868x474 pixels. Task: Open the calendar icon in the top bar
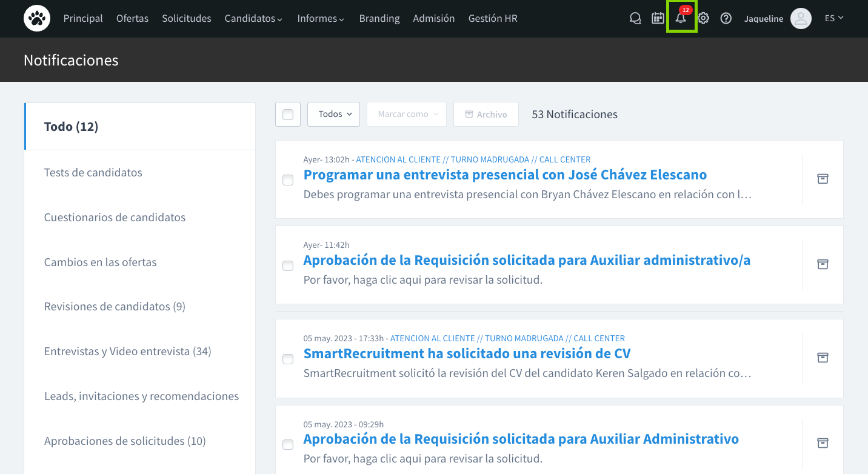(x=658, y=18)
